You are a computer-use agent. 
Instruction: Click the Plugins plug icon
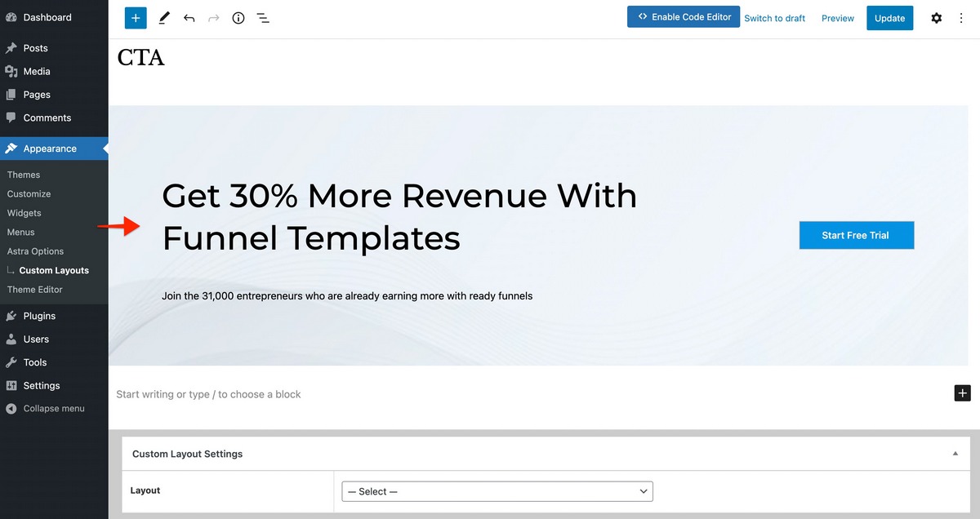11,316
